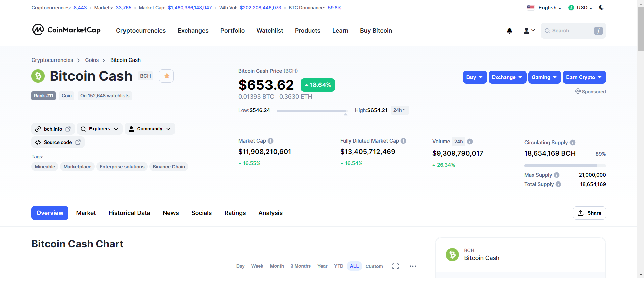This screenshot has width=644, height=283.
Task: Click Buy Bitcoin in navigation
Action: tap(376, 31)
